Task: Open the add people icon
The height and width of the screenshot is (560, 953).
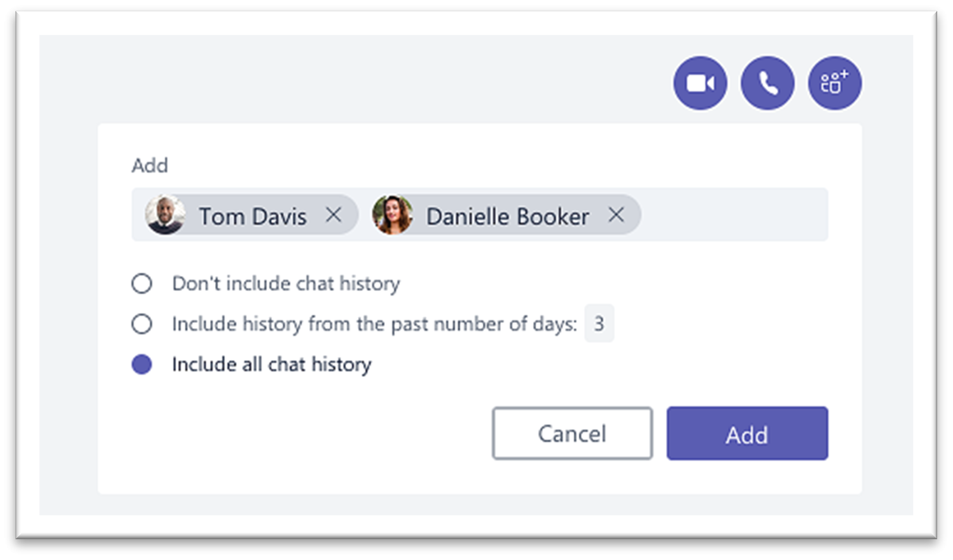Action: click(x=835, y=83)
